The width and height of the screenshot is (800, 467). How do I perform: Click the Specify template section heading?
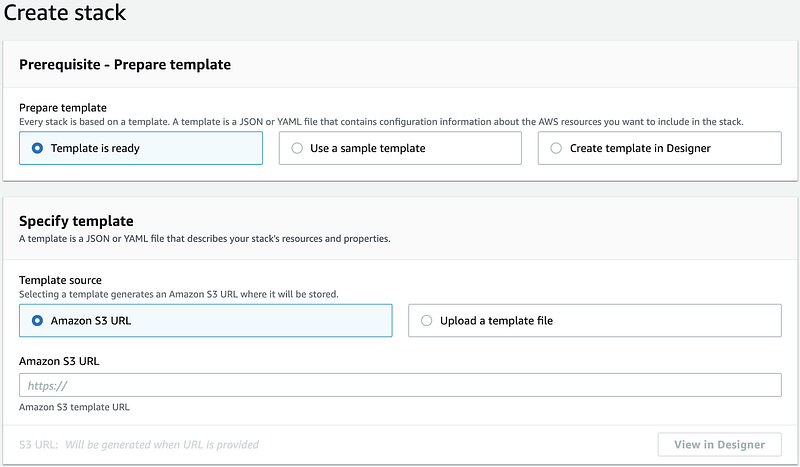(x=77, y=221)
